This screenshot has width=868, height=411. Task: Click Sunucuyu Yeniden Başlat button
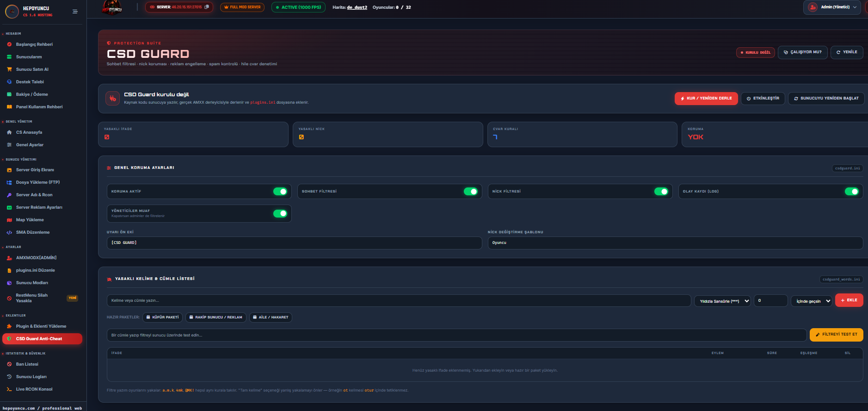[826, 98]
